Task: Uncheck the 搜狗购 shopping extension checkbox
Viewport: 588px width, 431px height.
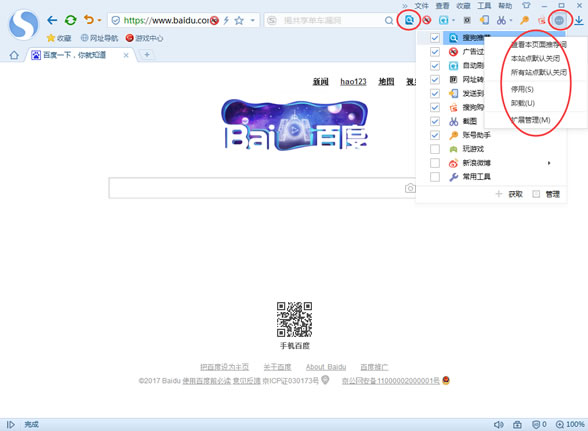Action: 435,107
